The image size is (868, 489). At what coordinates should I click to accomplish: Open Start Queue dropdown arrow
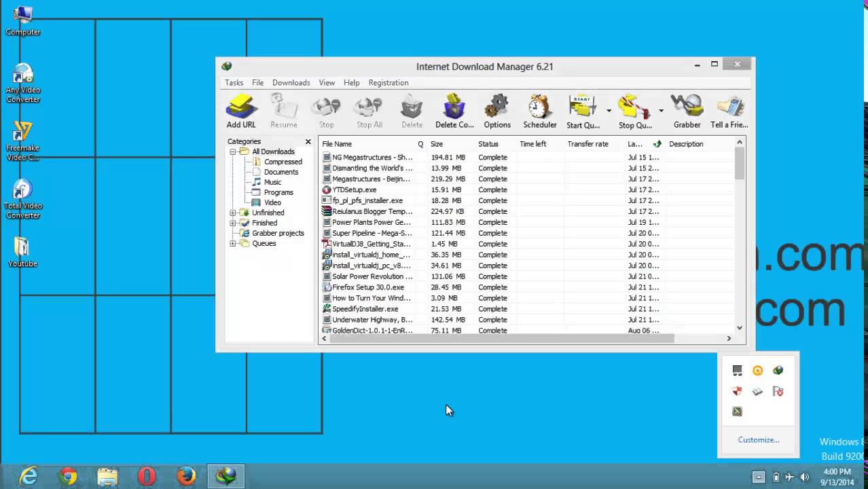click(609, 111)
